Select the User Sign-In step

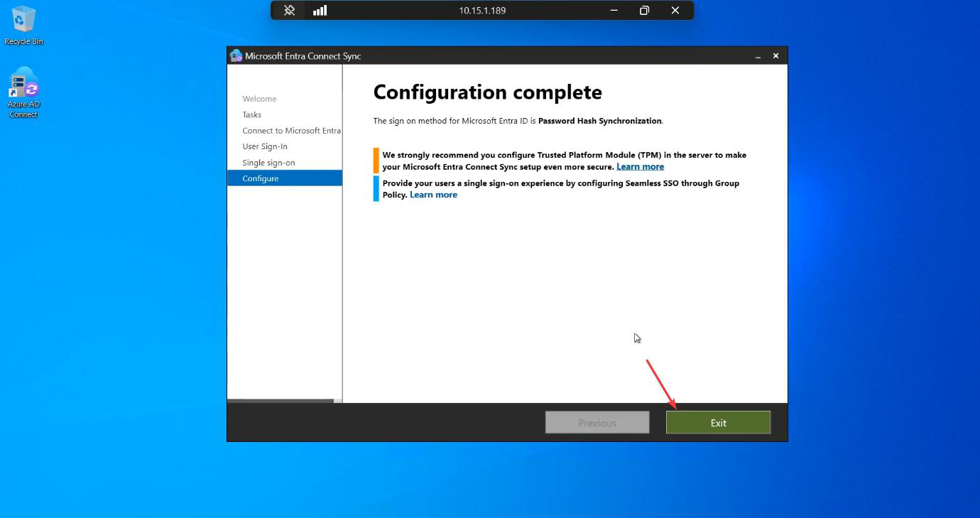click(x=265, y=146)
